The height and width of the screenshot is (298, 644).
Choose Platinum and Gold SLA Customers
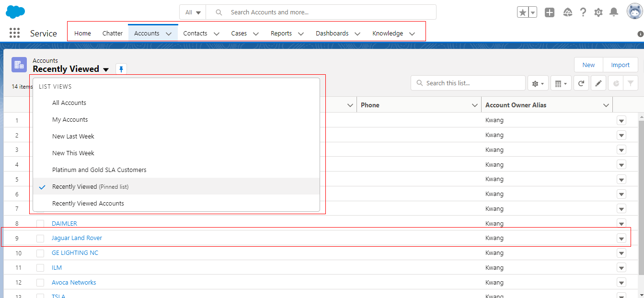coord(176,170)
